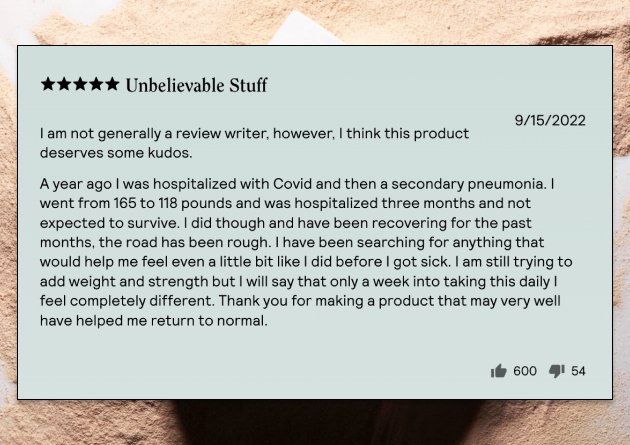Select the third rating star
The height and width of the screenshot is (445, 630).
coord(80,85)
